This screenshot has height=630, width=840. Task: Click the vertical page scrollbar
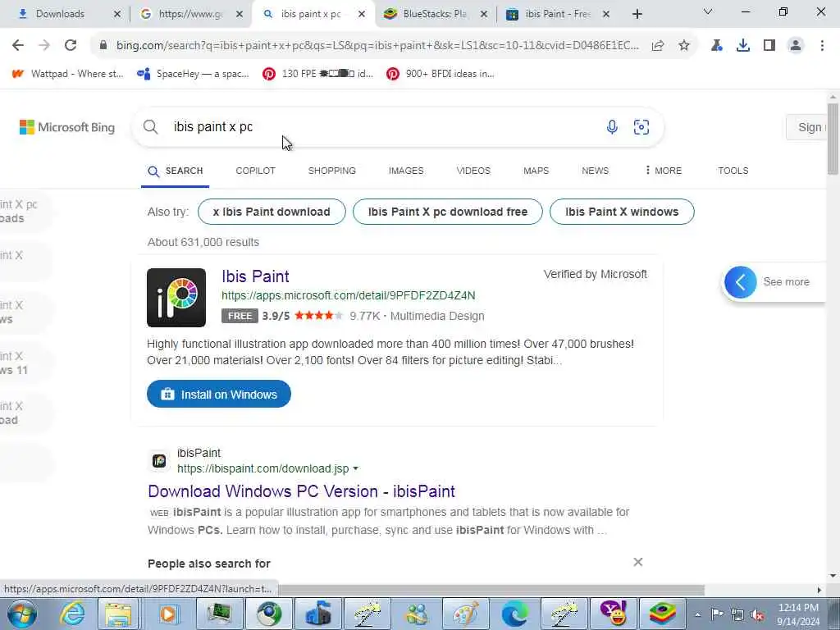pyautogui.click(x=833, y=139)
